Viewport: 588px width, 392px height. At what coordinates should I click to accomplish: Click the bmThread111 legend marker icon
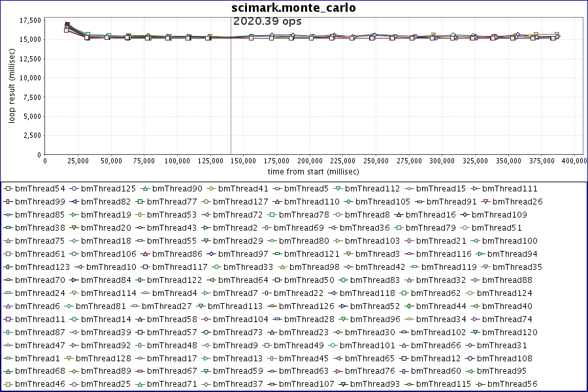(475, 189)
